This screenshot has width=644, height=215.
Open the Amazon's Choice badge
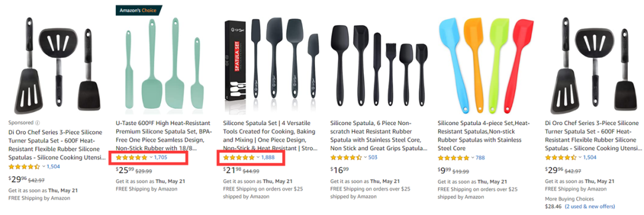coord(139,10)
